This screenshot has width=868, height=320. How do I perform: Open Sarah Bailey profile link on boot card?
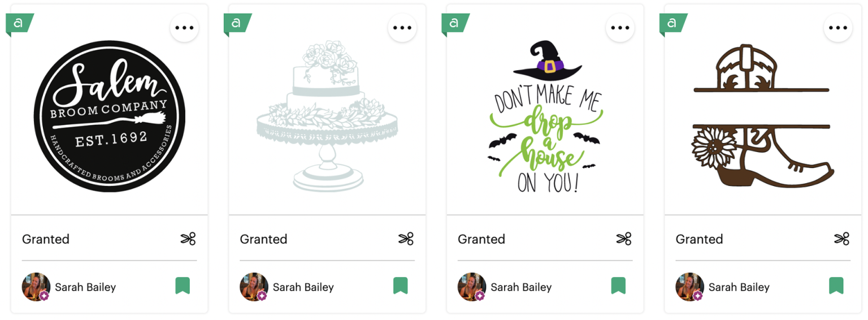pos(739,287)
